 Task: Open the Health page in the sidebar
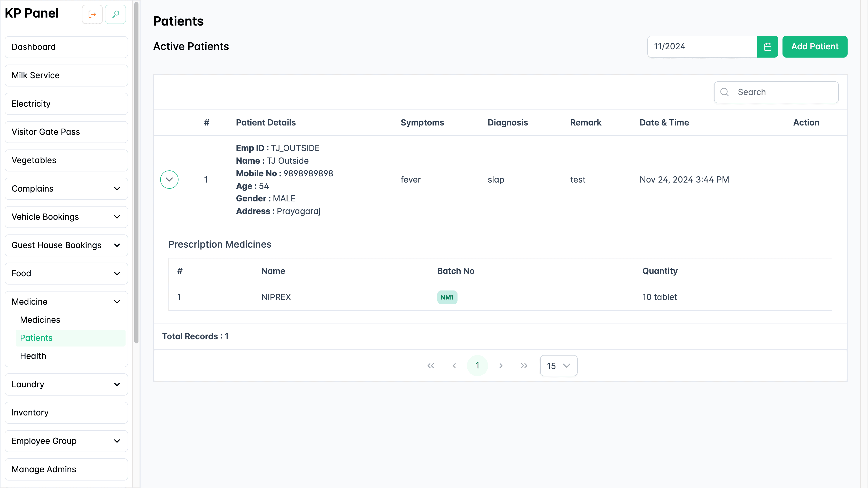tap(33, 356)
